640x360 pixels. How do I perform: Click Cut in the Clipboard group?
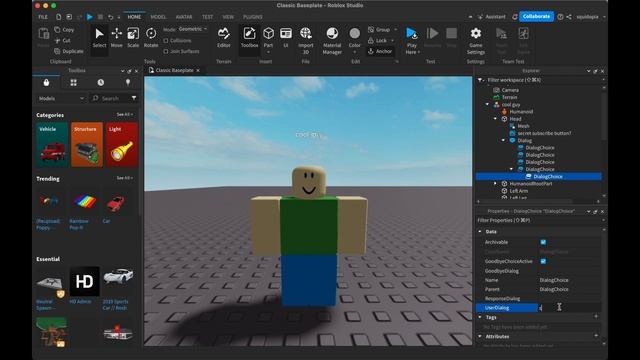tap(63, 40)
